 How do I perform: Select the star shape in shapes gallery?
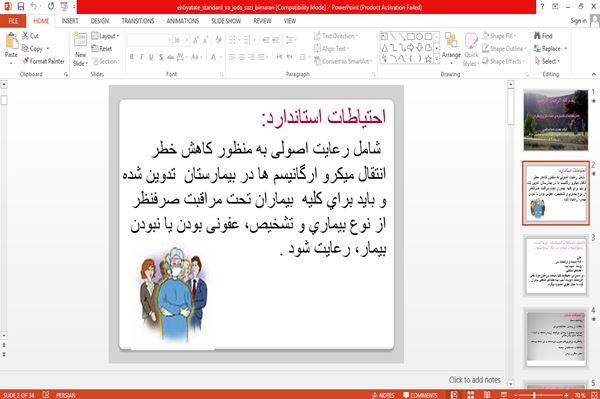429,59
